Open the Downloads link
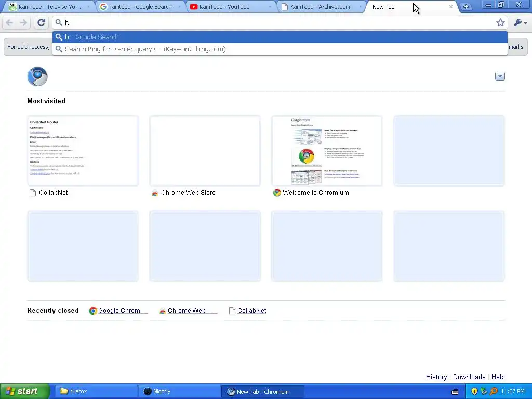Screen dimensions: 532x399 (469, 377)
